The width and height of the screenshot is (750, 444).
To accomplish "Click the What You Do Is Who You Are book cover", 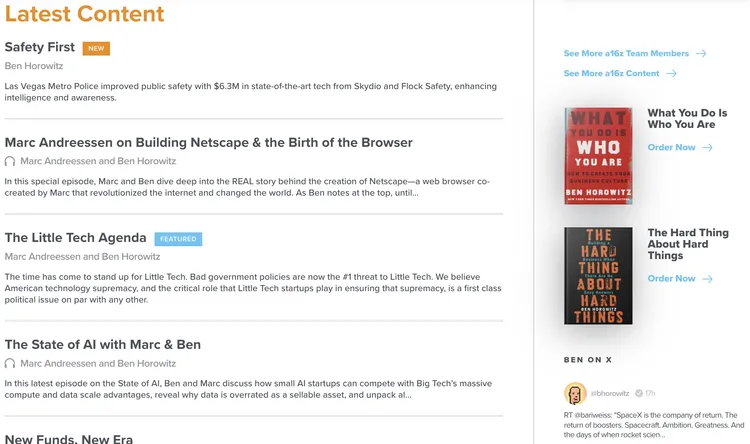I will coord(598,156).
